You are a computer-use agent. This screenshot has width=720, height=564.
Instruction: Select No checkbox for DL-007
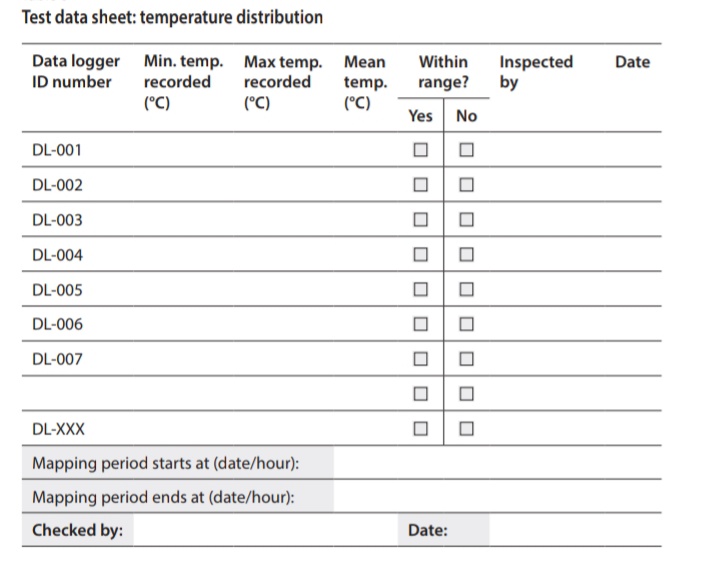click(466, 359)
